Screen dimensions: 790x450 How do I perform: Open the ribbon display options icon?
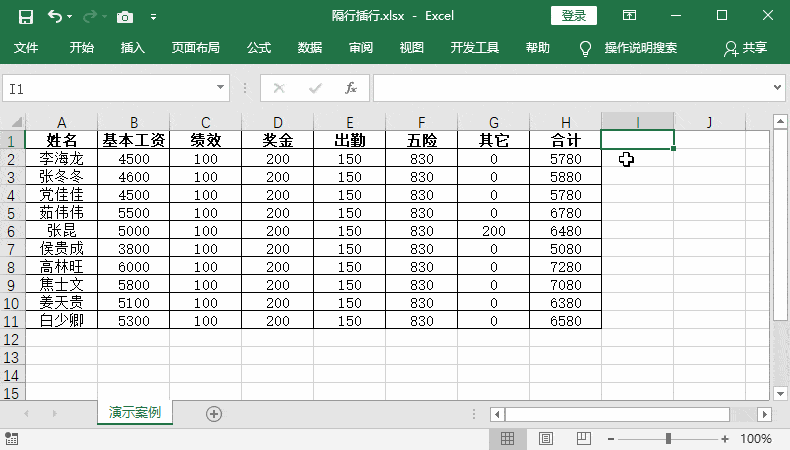pyautogui.click(x=629, y=16)
